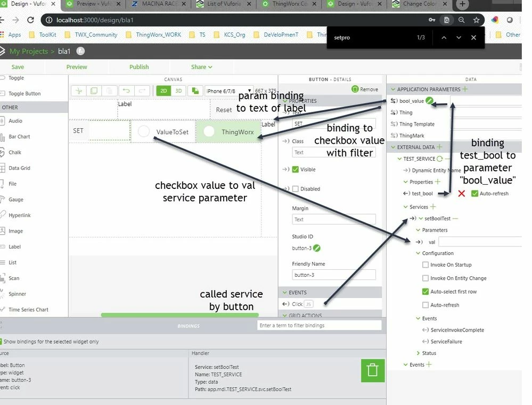Click the filter bindings search field
Viewport: 532px width, 405px height.
tap(320, 325)
